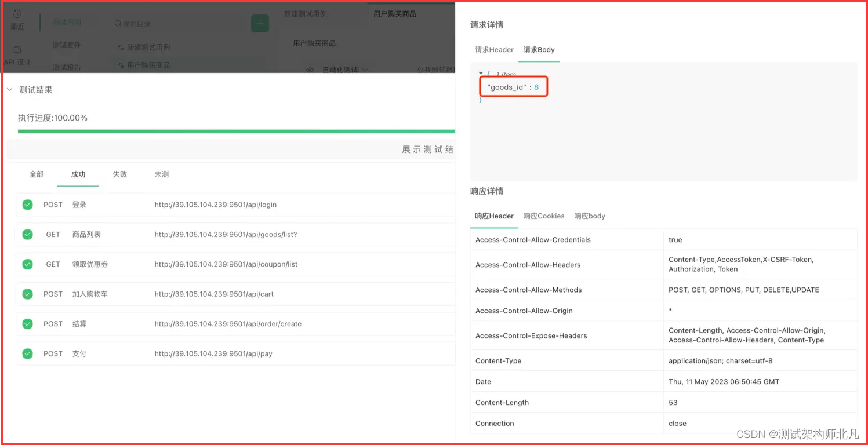This screenshot has height=445, width=868.
Task: Open the 用户购买商品 top tab
Action: (x=395, y=14)
